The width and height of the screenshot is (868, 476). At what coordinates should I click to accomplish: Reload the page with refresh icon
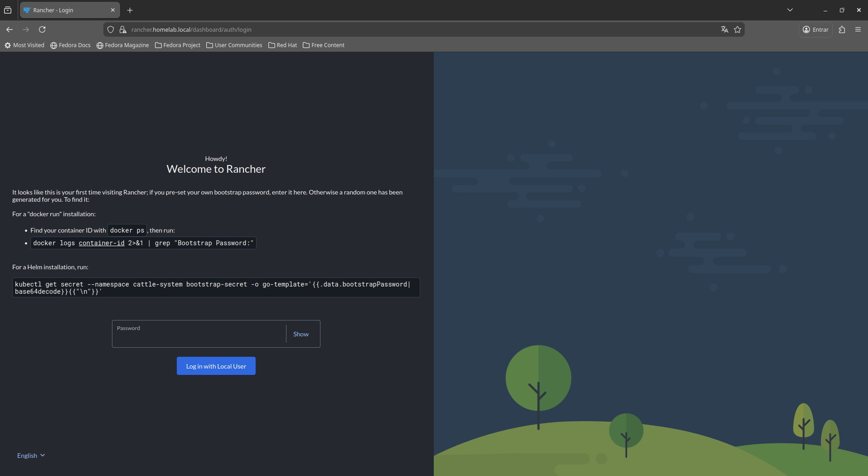tap(42, 29)
